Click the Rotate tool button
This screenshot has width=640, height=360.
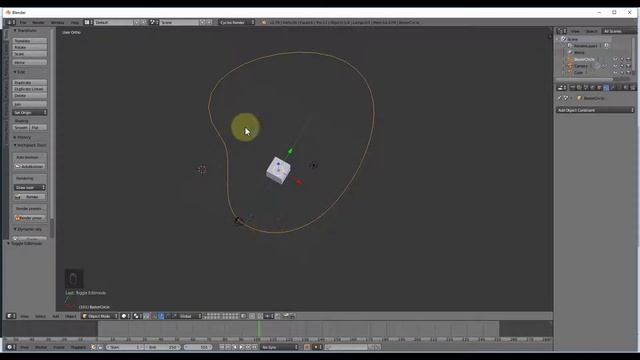(x=29, y=47)
